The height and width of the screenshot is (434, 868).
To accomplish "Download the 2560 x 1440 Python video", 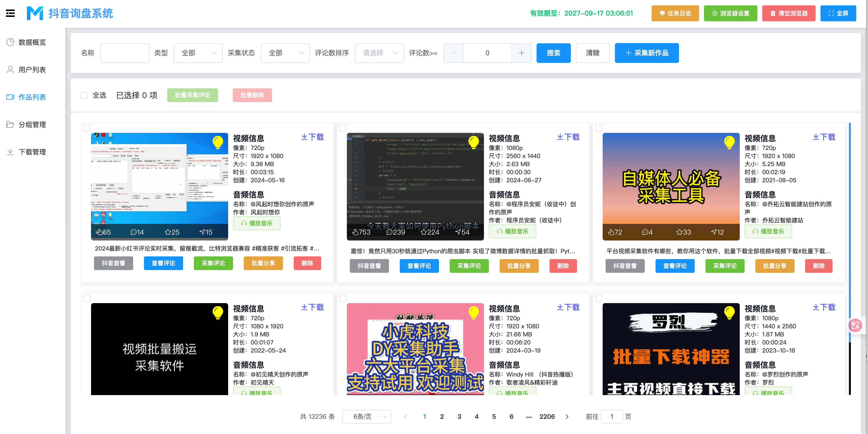I will coord(568,137).
